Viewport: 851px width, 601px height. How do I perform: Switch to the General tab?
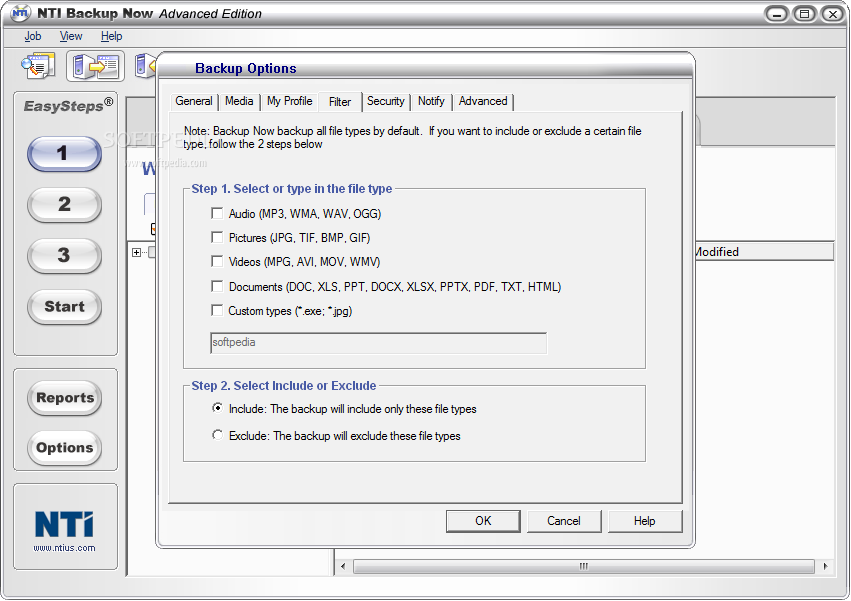tap(194, 102)
